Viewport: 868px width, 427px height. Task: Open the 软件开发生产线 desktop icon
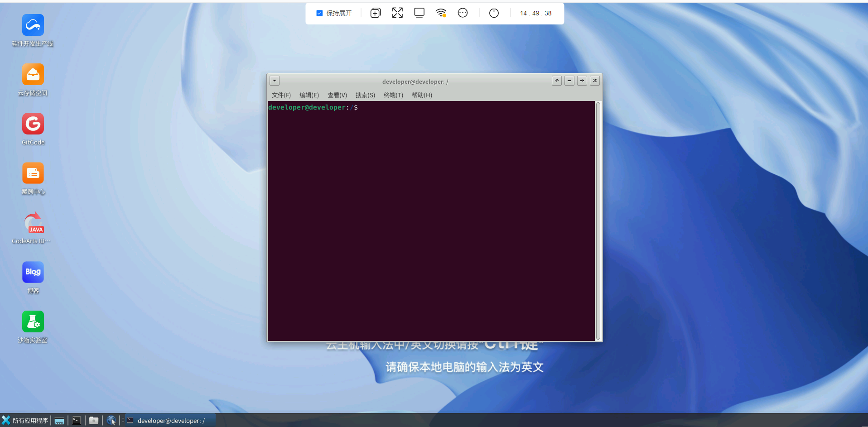point(33,25)
